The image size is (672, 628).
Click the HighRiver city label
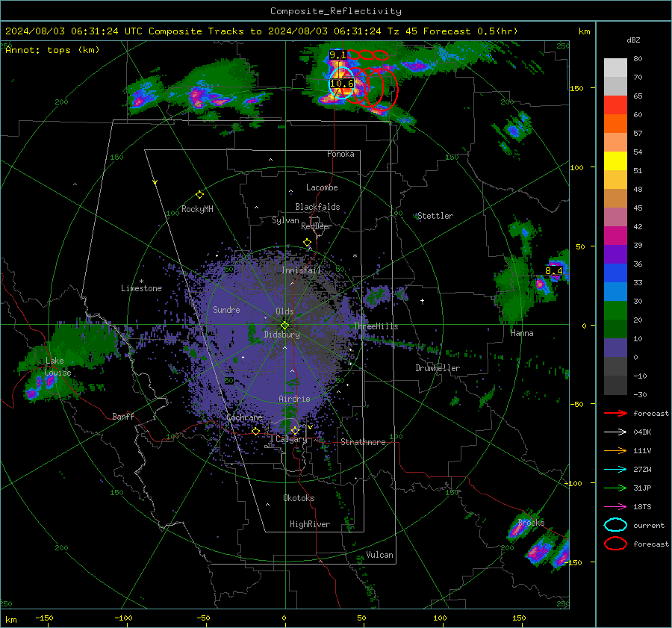coord(310,524)
